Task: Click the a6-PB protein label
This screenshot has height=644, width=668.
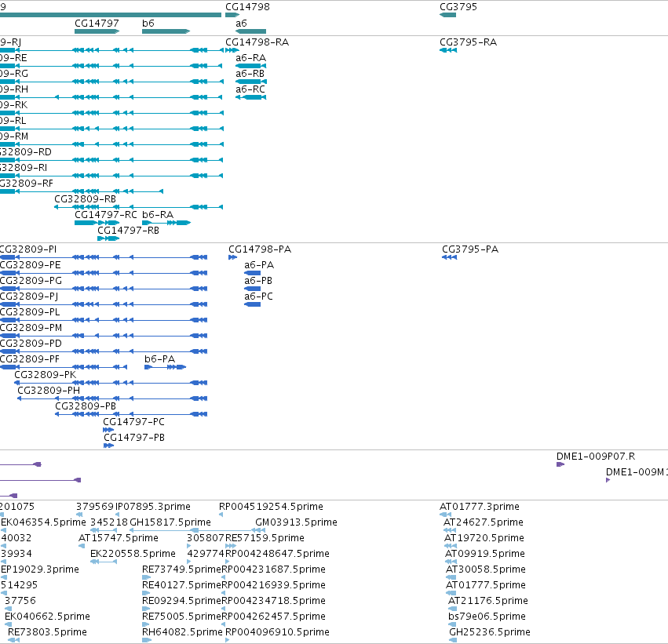Action: point(258,281)
